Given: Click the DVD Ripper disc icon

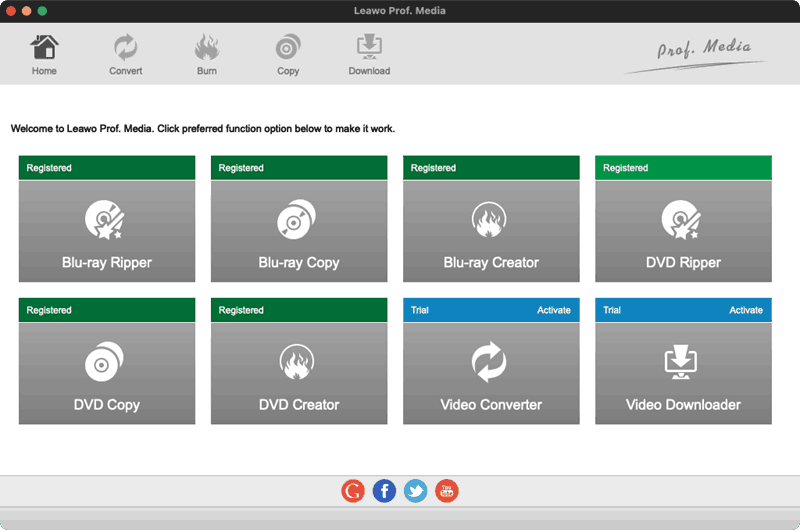Looking at the screenshot, I should [x=681, y=219].
